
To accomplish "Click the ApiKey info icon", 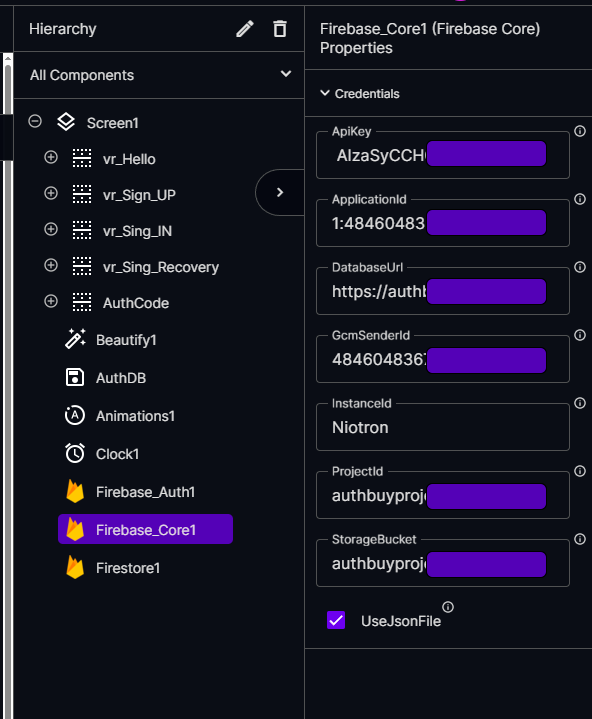I will (x=580, y=131).
